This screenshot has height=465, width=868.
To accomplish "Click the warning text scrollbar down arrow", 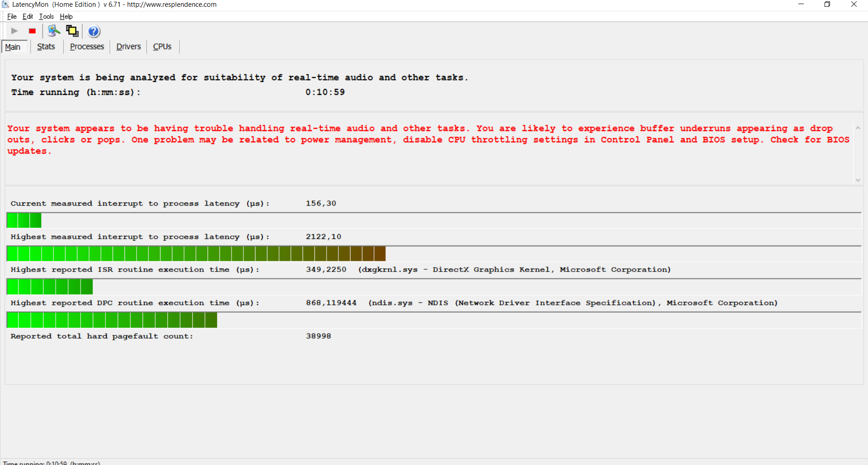I will click(x=858, y=180).
